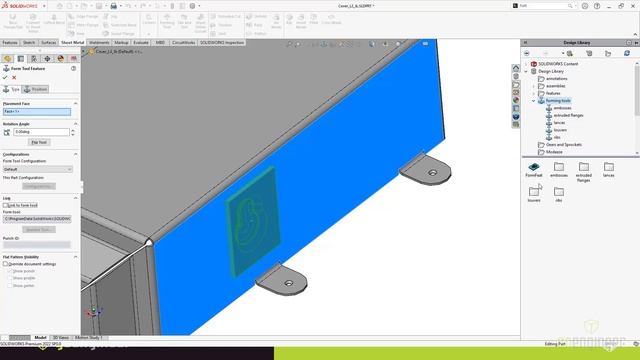Enable Override document settings checkbox
Image resolution: width=640 pixels, height=360 pixels.
6,264
